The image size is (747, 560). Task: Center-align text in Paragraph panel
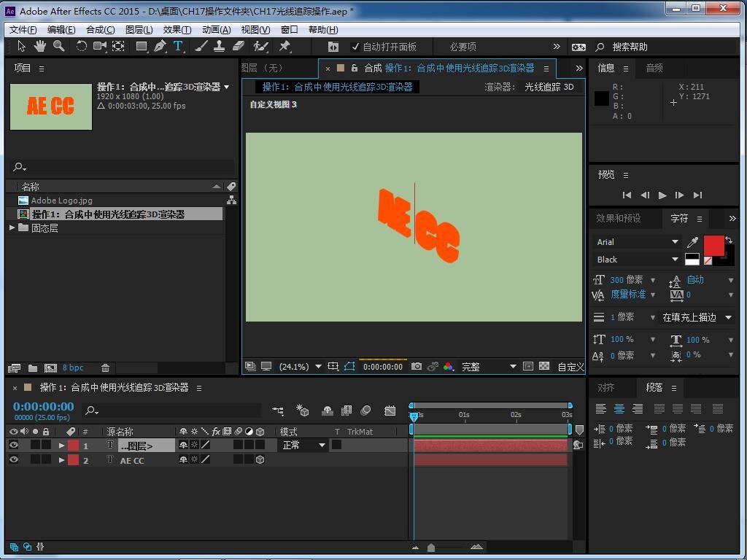[619, 408]
